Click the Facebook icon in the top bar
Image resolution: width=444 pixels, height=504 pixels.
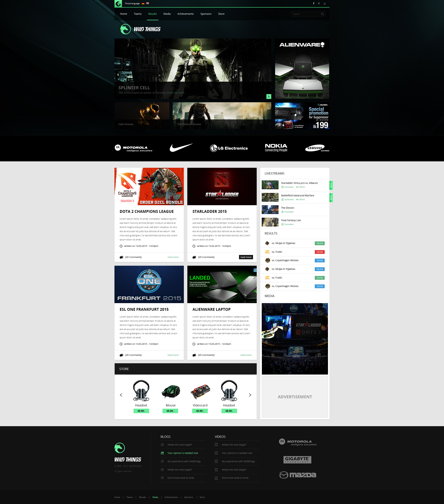point(314,3)
